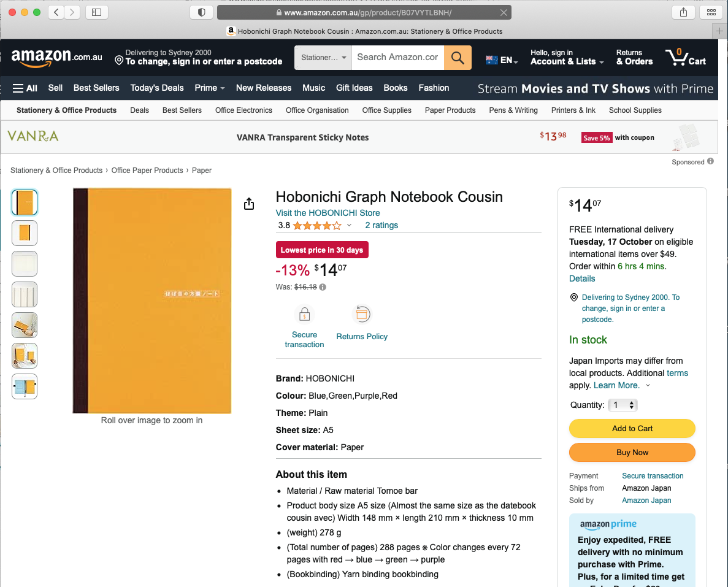728x587 pixels.
Task: Select the second product thumbnail image
Action: [x=25, y=233]
